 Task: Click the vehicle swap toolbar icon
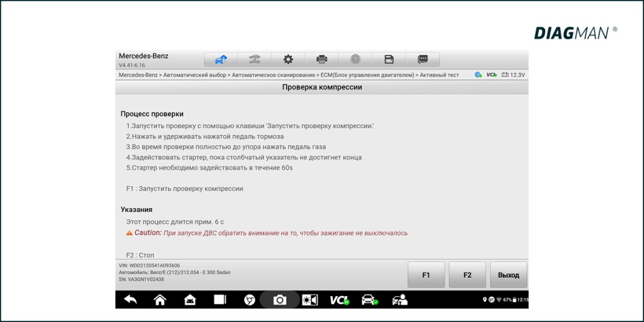[254, 60]
